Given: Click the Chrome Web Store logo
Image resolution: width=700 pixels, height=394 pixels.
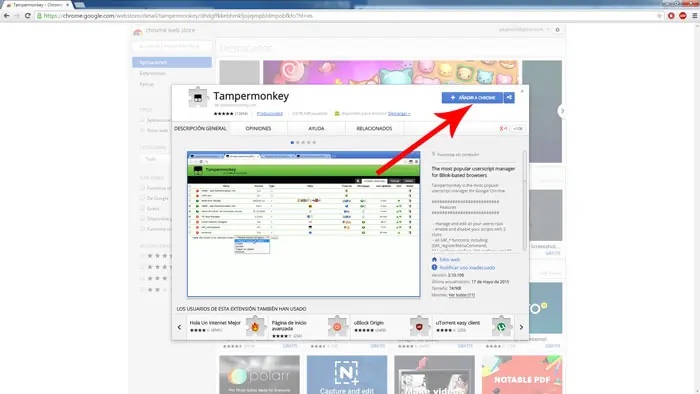Looking at the screenshot, I should pos(138,31).
